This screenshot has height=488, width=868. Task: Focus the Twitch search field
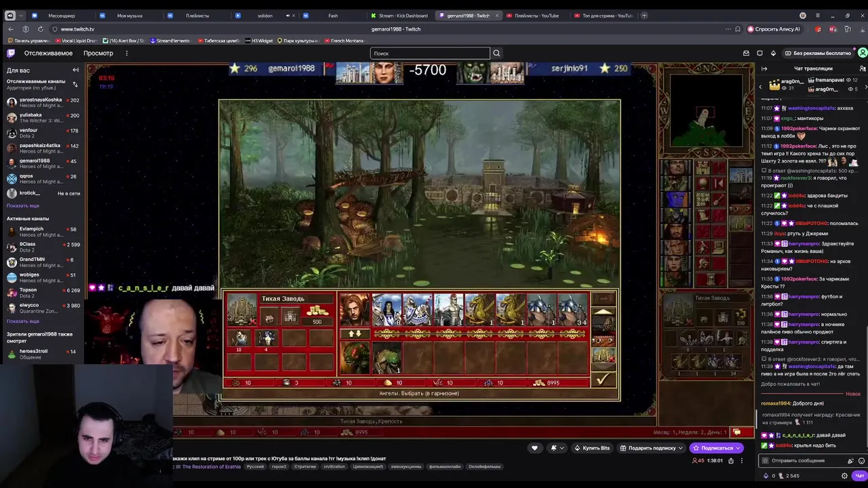click(430, 53)
